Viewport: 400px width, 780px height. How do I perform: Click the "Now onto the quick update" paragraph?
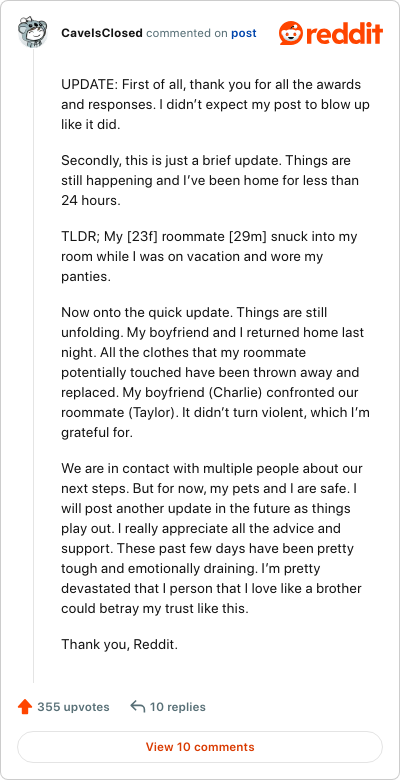215,373
